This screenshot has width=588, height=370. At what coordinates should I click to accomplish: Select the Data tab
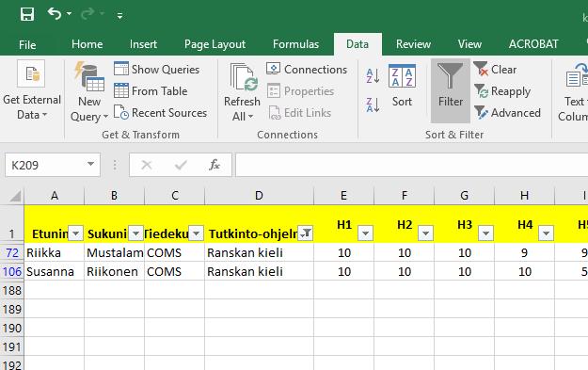[358, 44]
